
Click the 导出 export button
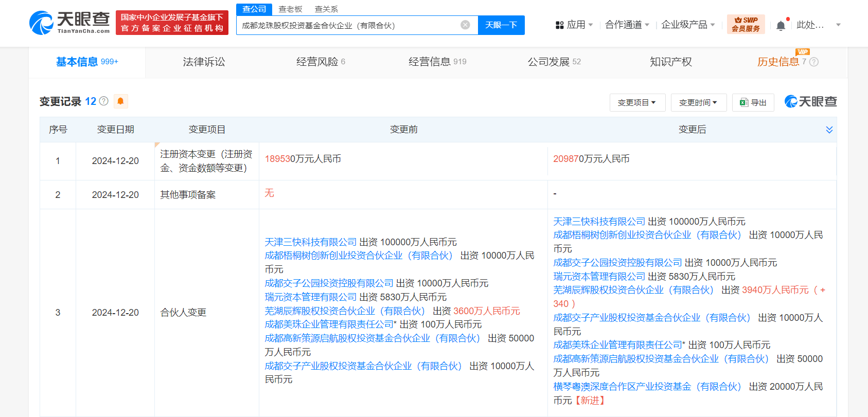(x=753, y=103)
